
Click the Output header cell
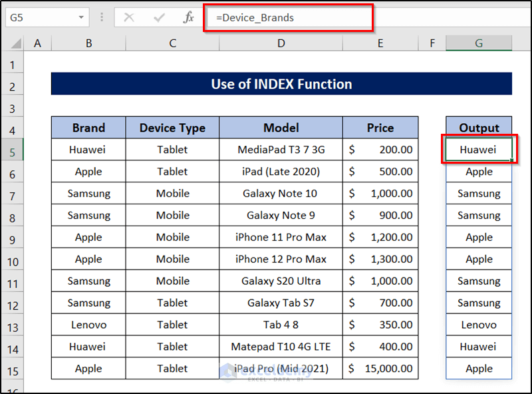[x=478, y=127]
